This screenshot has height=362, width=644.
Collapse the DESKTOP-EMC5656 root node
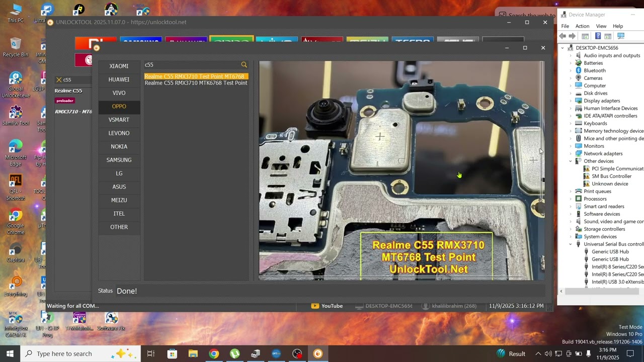pos(563,48)
